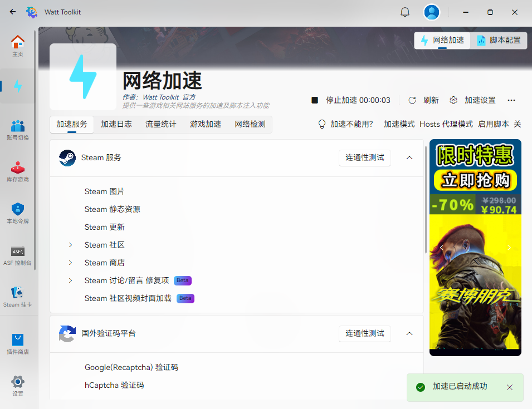Run 连通性测试 for Steam 服务
This screenshot has width=532, height=409.
click(x=365, y=158)
